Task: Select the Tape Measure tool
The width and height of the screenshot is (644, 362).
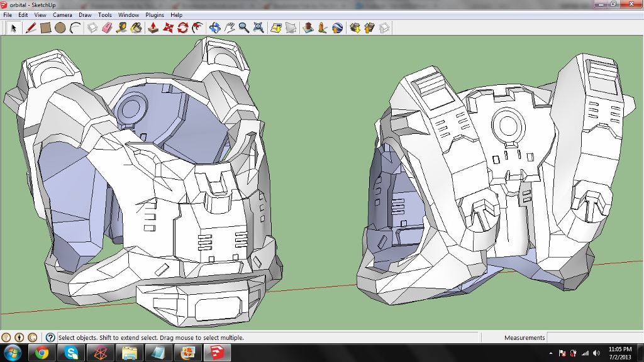Action: (121, 28)
